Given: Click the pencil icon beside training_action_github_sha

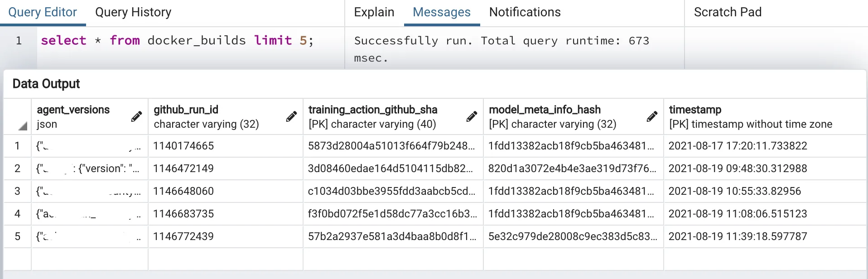Looking at the screenshot, I should point(471,117).
